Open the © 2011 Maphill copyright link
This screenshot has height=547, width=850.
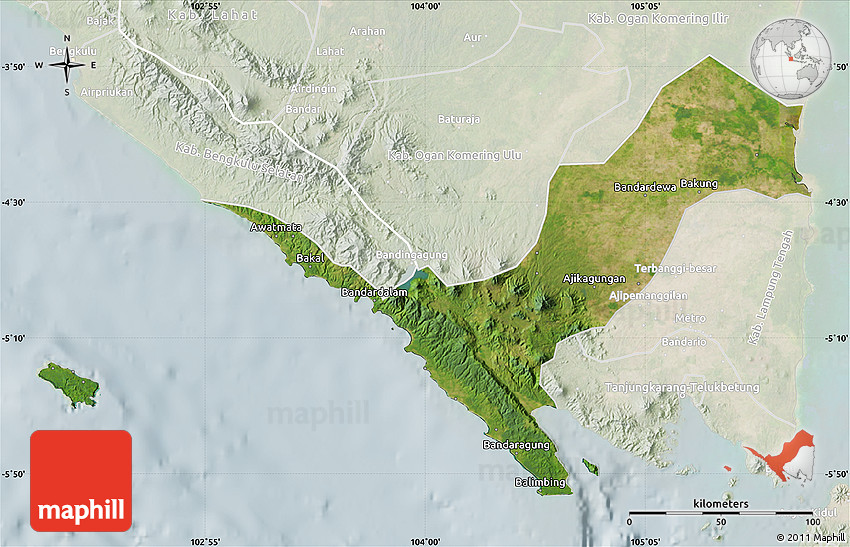[807, 538]
